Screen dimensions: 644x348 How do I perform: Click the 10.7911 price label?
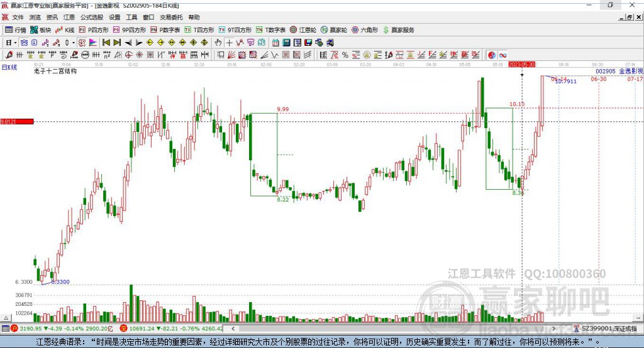566,81
